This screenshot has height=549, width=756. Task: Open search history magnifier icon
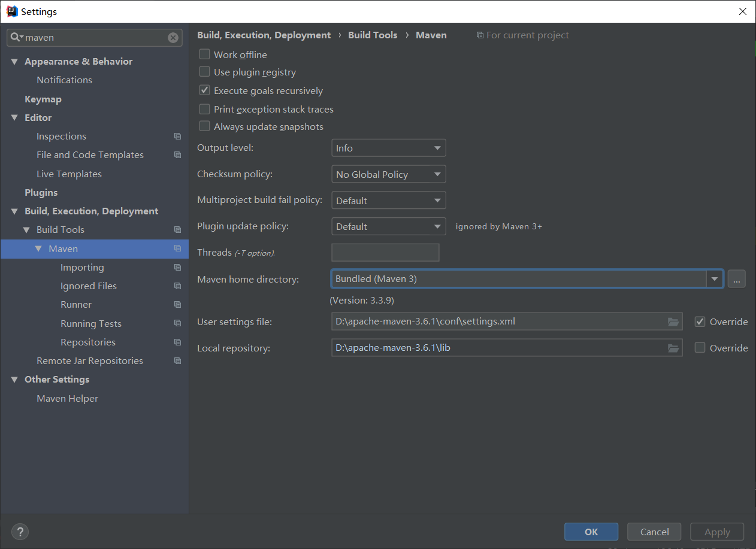click(x=17, y=37)
